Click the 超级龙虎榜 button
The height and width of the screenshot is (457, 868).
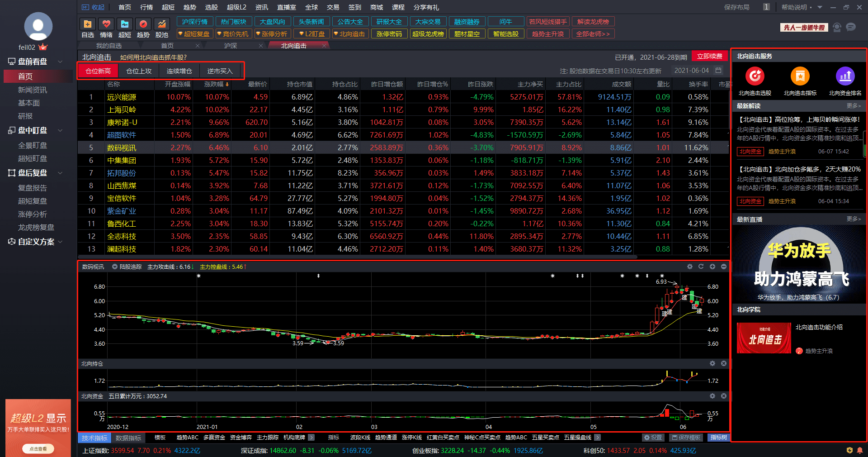pos(428,34)
